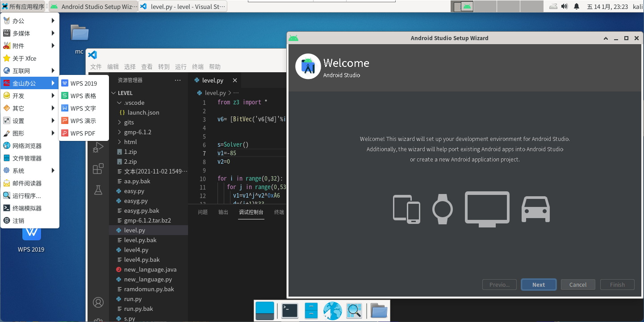Click the VS Code Accounts icon

point(98,302)
